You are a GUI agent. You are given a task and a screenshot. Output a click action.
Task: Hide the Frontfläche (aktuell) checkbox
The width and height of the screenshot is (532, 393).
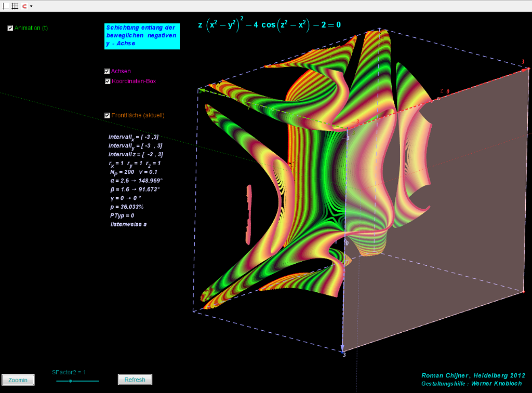(x=107, y=116)
